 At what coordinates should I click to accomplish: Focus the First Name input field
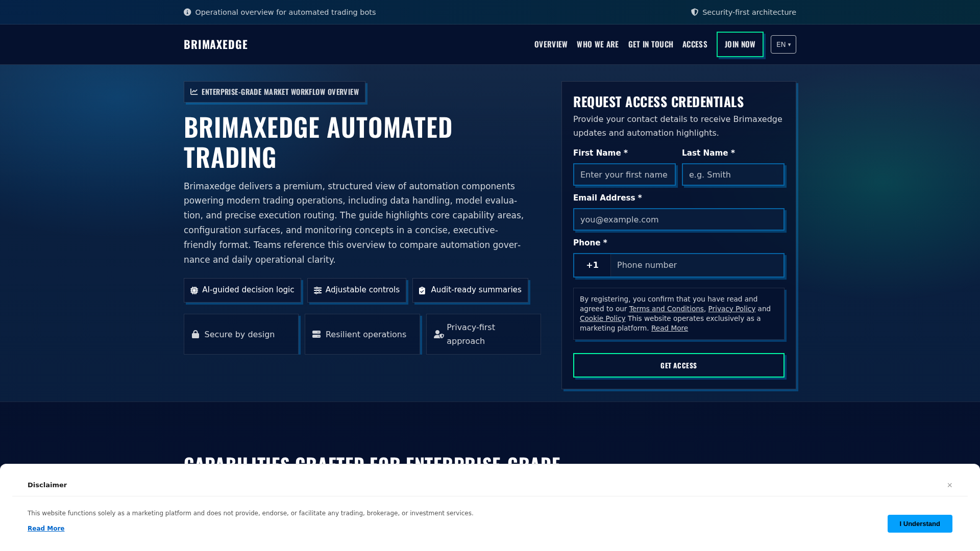pos(624,175)
